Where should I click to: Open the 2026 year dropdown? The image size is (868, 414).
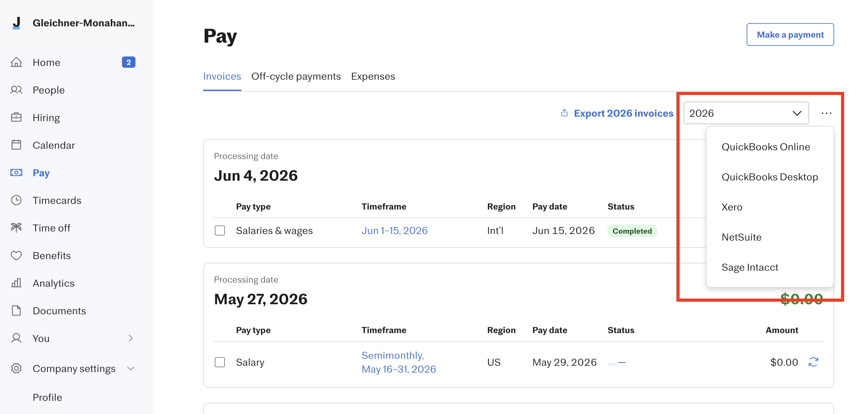tap(746, 113)
